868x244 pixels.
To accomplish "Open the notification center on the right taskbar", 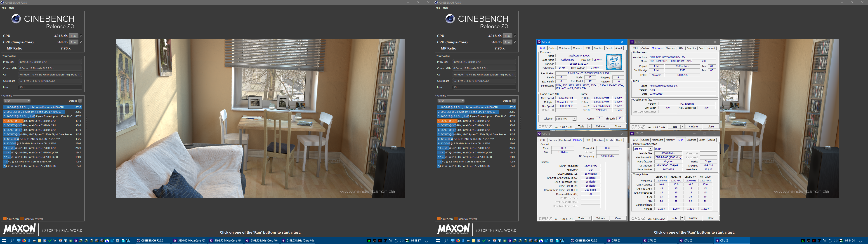I will 861,241.
